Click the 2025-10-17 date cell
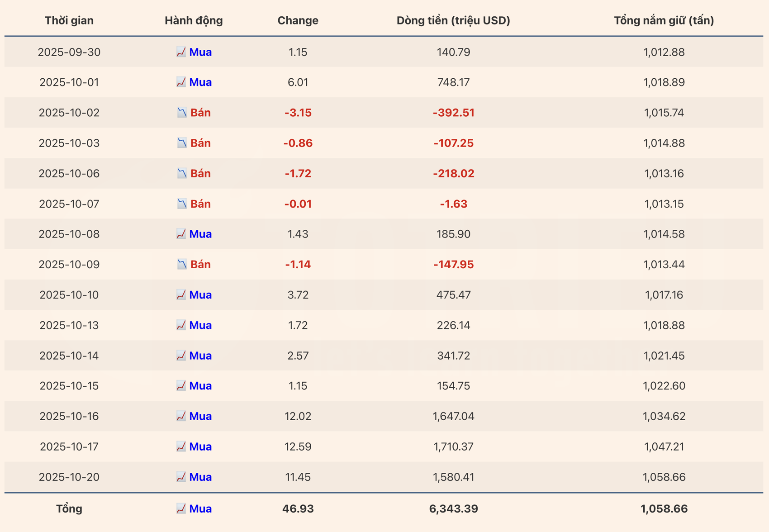 click(x=69, y=446)
